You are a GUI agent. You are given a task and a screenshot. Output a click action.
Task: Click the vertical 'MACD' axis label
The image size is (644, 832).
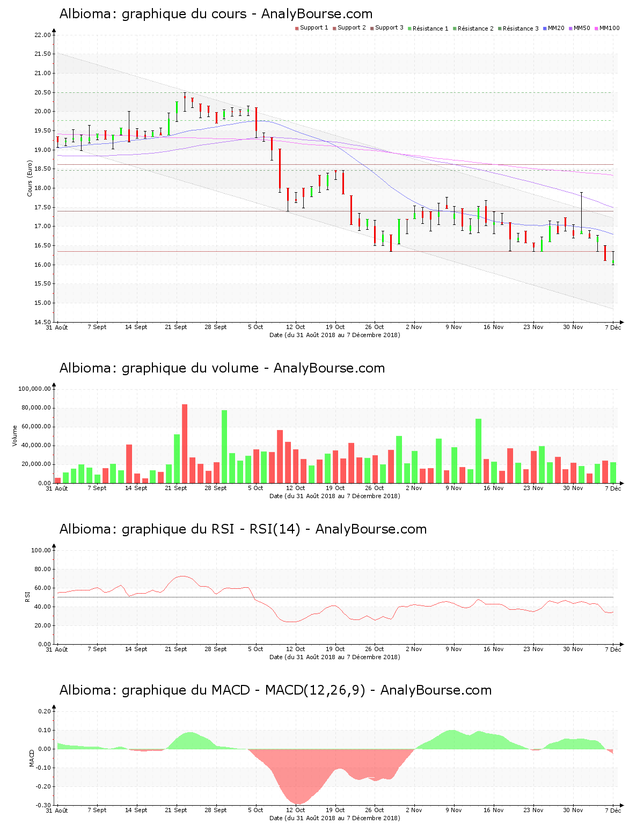tap(32, 758)
